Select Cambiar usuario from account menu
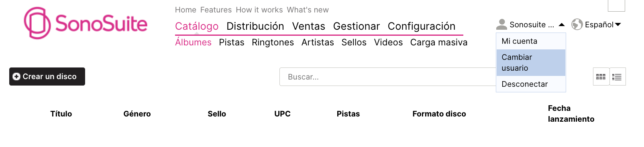644x147 pixels. click(x=531, y=63)
